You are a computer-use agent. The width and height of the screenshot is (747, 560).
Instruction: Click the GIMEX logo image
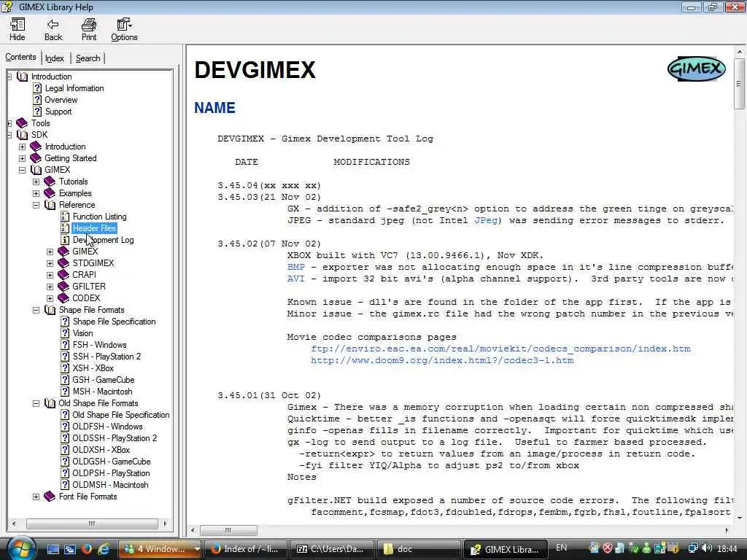(696, 69)
